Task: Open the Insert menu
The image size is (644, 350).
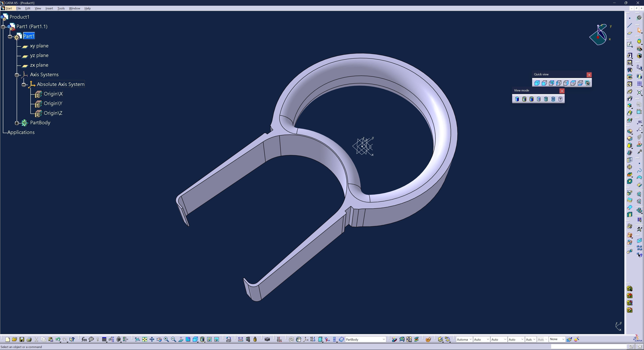Action: 49,8
